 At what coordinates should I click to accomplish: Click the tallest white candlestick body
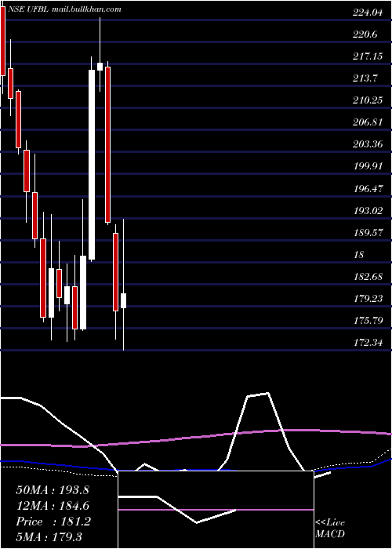pyautogui.click(x=92, y=165)
